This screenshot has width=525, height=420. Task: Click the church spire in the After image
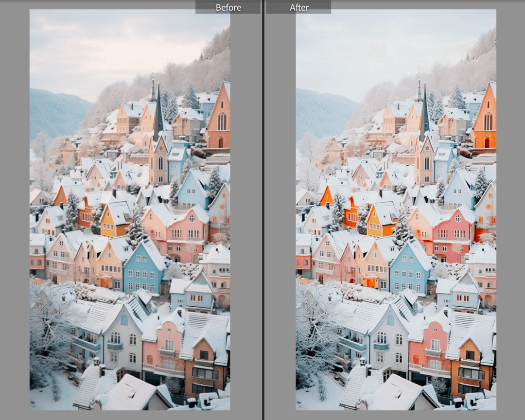(x=424, y=110)
